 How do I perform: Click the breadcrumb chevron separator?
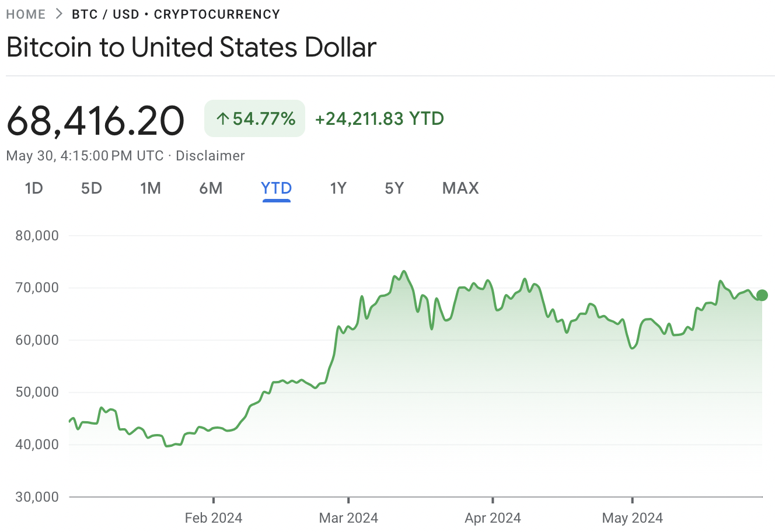pos(58,14)
